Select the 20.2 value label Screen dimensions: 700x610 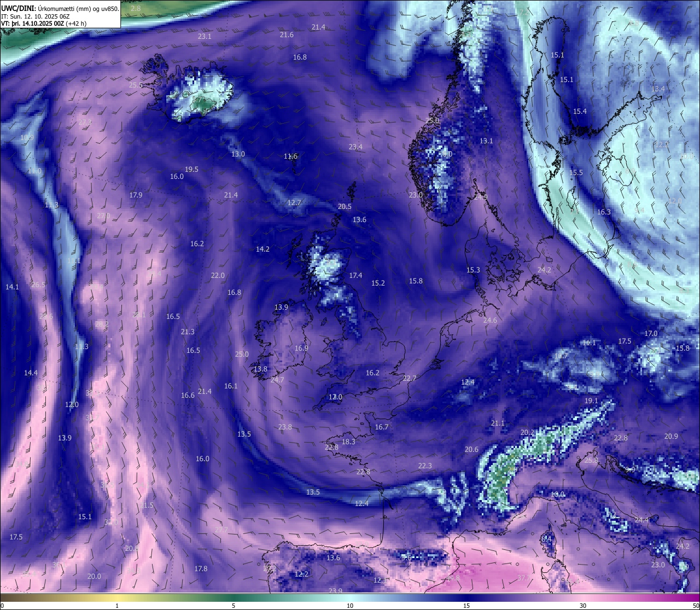coord(527,432)
